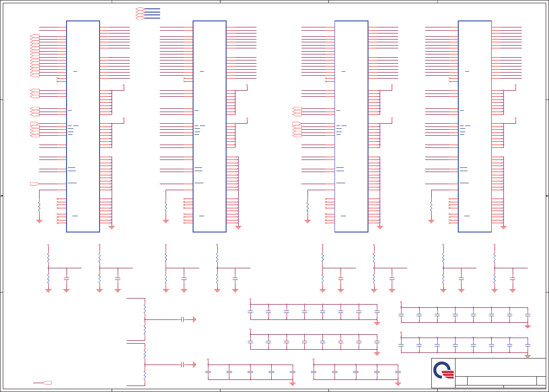Image resolution: width=549 pixels, height=392 pixels.
Task: Select the horizontal capacitor on the lower divider network
Action: [182, 365]
